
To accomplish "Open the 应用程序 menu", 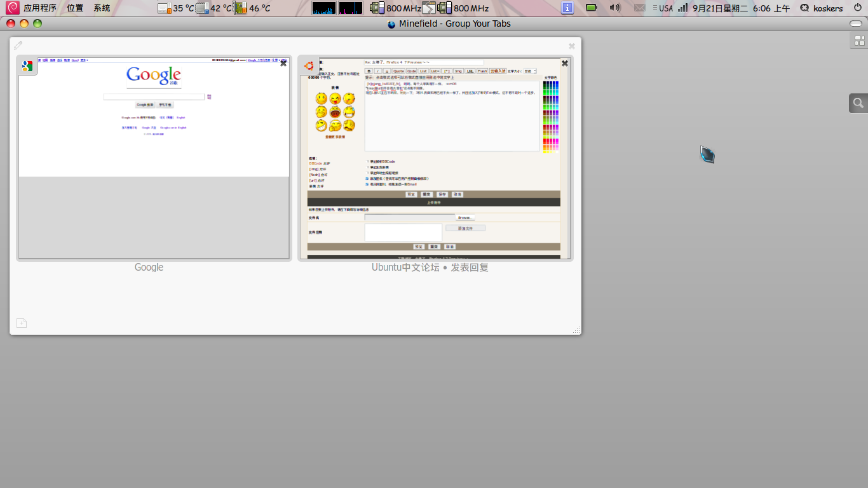I will 40,8.
